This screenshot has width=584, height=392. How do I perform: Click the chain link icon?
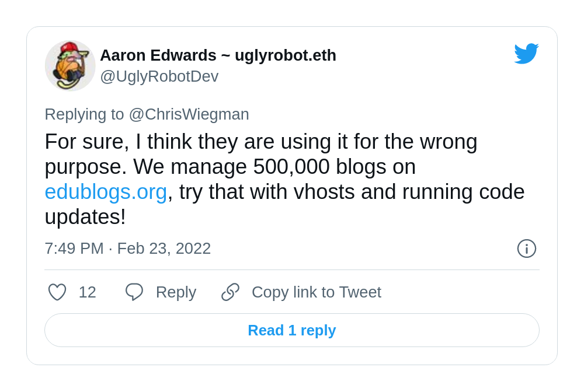230,292
